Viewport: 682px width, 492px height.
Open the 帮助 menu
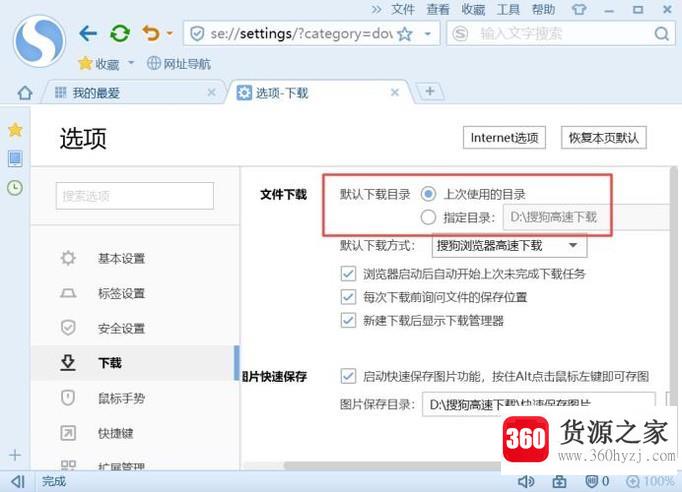(543, 9)
